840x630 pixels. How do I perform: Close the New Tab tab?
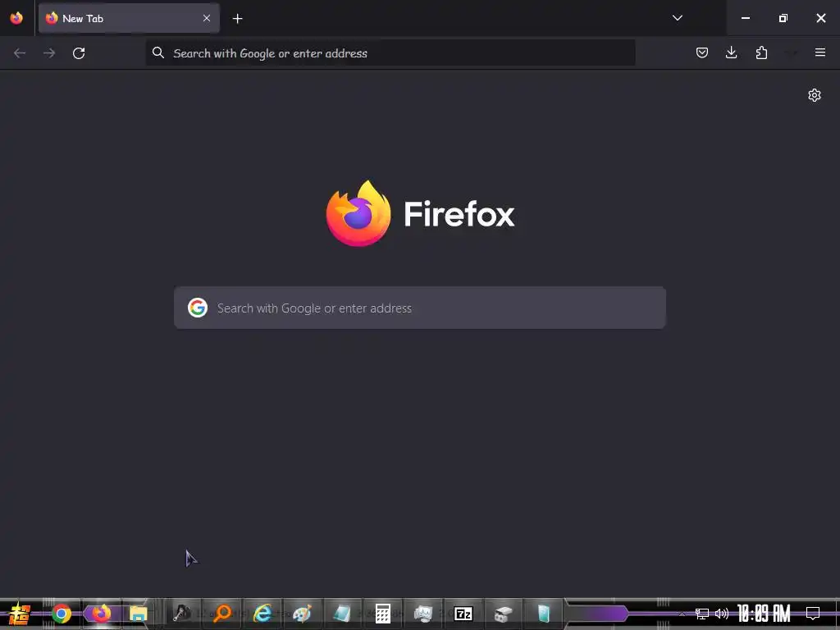207,18
